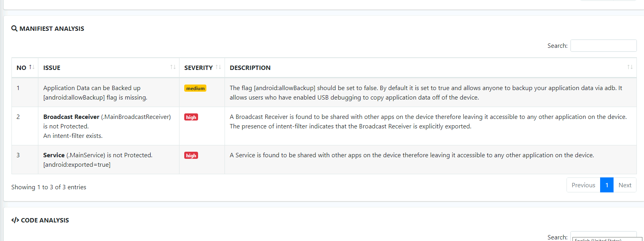
Task: Sort by NO column arrow icon
Action: (32, 67)
